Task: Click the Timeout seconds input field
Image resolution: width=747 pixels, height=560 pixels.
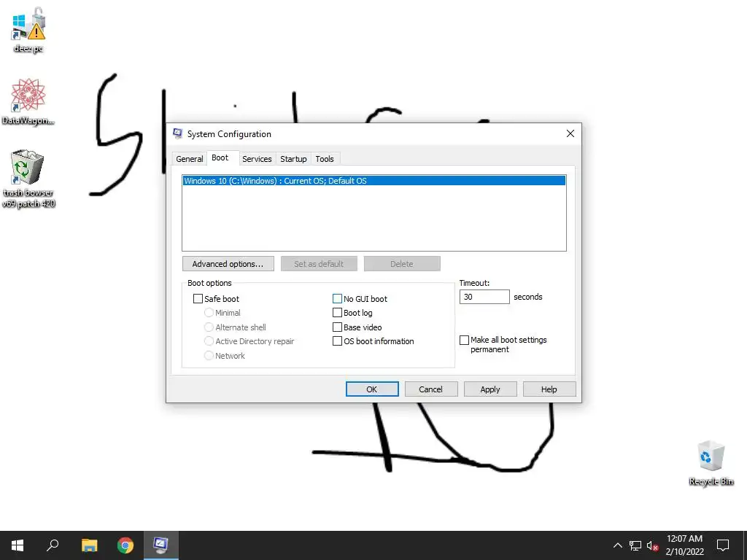Action: pos(484,297)
